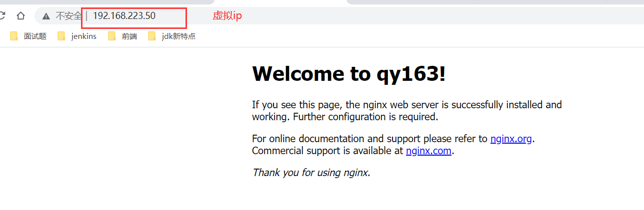The image size is (644, 210).
Task: Expand the jdk新特点 bookmarks folder label
Action: [178, 36]
